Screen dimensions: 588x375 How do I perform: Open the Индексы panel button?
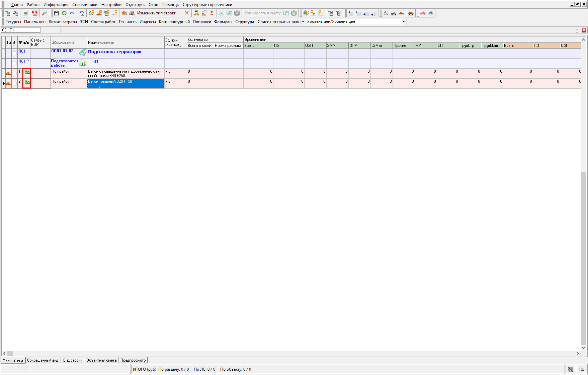pos(148,21)
